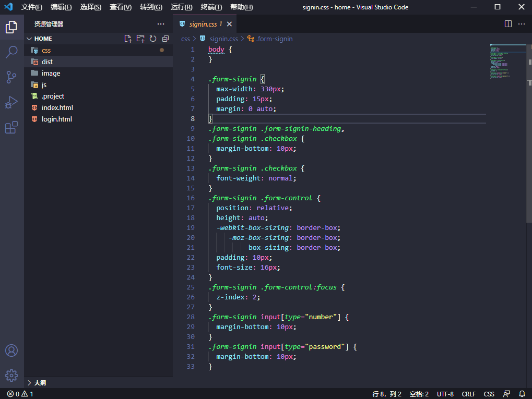This screenshot has height=399, width=532.
Task: Refresh the Explorer file tree
Action: (x=153, y=39)
